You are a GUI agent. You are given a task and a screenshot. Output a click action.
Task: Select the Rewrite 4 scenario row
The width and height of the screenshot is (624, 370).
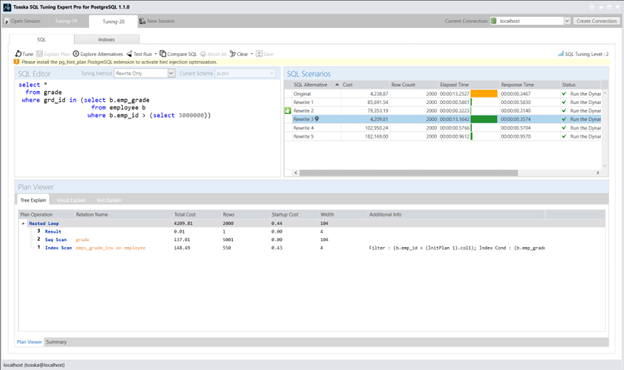(x=443, y=128)
